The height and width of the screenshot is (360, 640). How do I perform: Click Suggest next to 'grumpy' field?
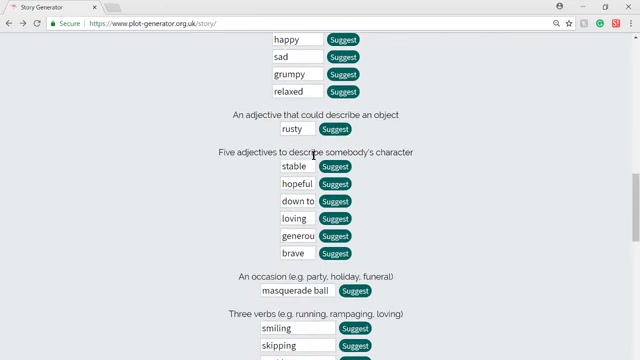(x=343, y=75)
